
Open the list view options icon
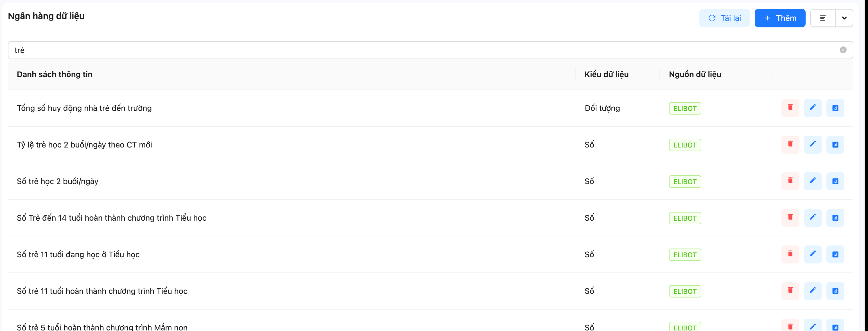click(822, 18)
